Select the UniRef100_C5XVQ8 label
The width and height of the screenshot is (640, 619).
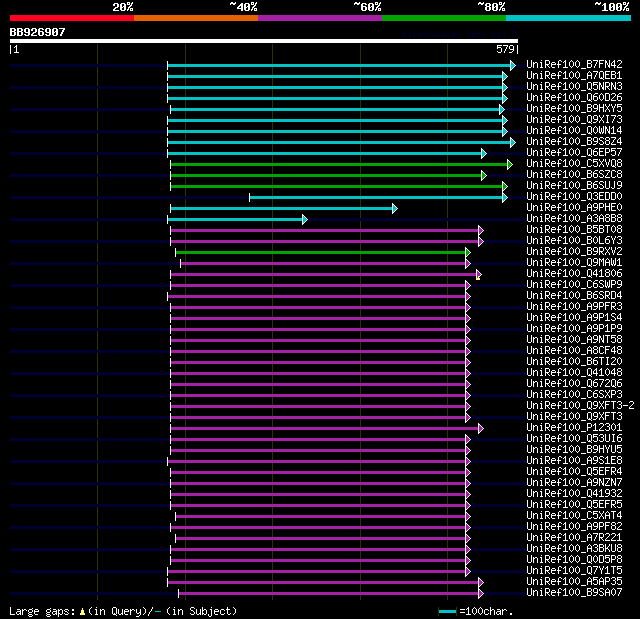click(x=574, y=164)
